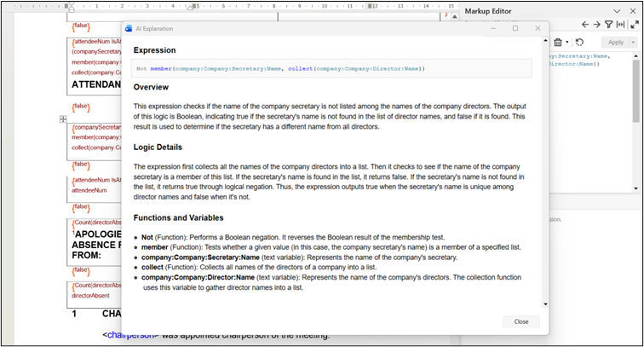
Task: Open the Apply button dropdown arrow
Action: tap(635, 42)
